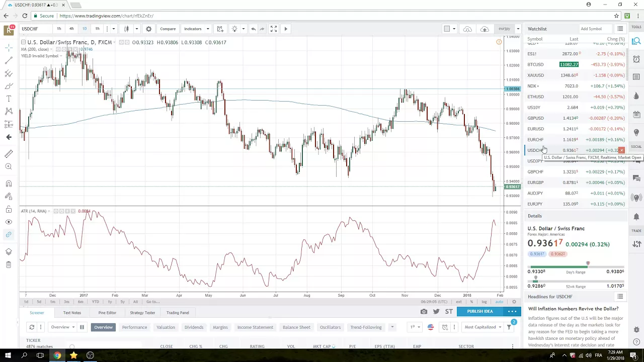Click the PUBLISH IDEA button

point(479,311)
